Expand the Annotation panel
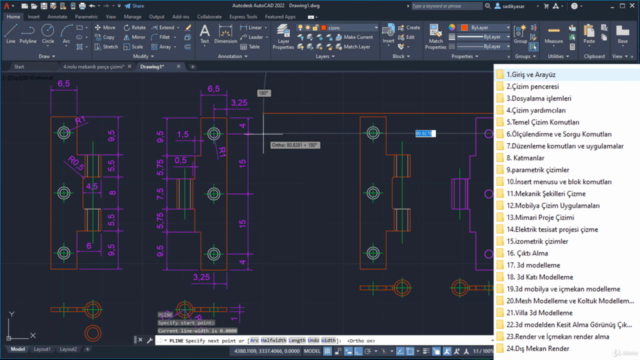Viewport: 640px width, 360px height. point(232,56)
